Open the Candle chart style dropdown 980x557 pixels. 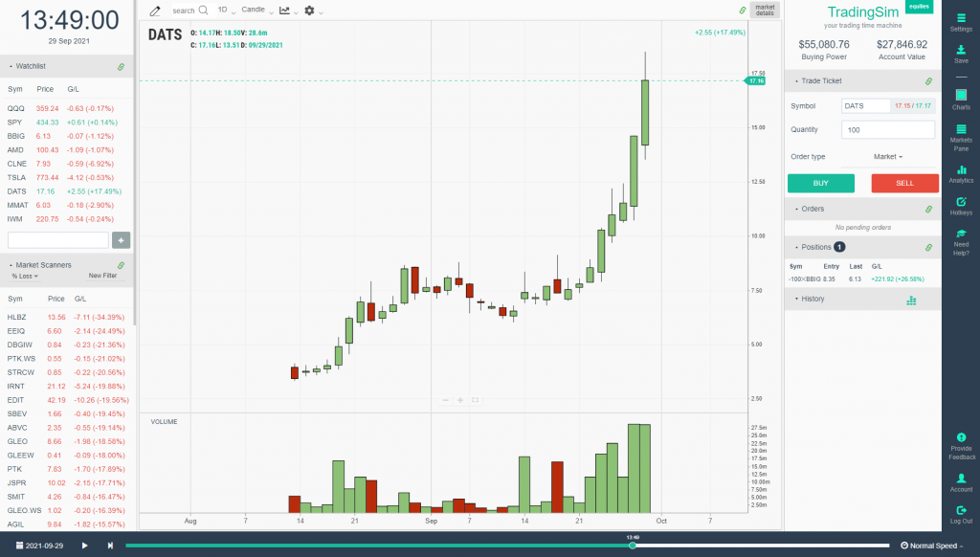pyautogui.click(x=256, y=10)
